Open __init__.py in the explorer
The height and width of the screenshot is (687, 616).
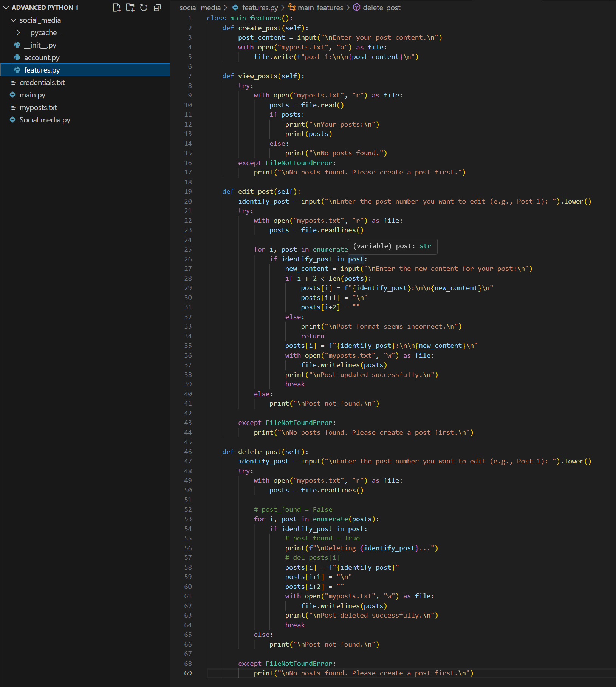pyautogui.click(x=40, y=45)
